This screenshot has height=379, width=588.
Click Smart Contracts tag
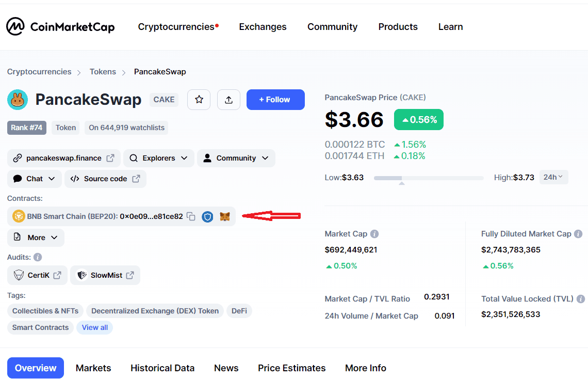tap(41, 327)
